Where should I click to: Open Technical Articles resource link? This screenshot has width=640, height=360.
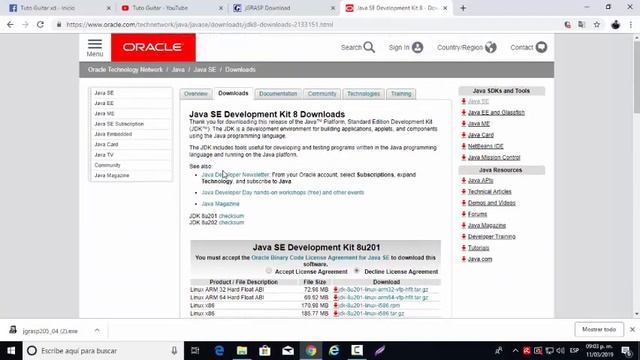[489, 191]
